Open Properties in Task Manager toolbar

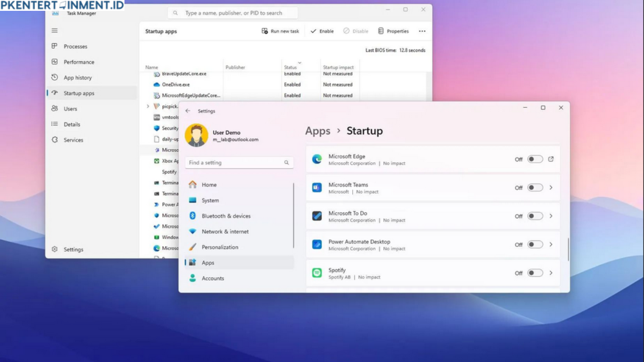point(394,31)
